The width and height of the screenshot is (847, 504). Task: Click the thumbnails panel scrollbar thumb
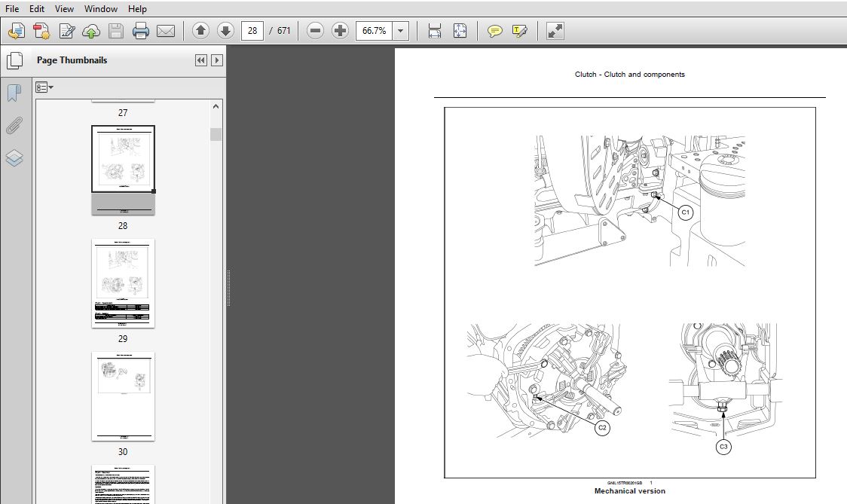coord(216,134)
